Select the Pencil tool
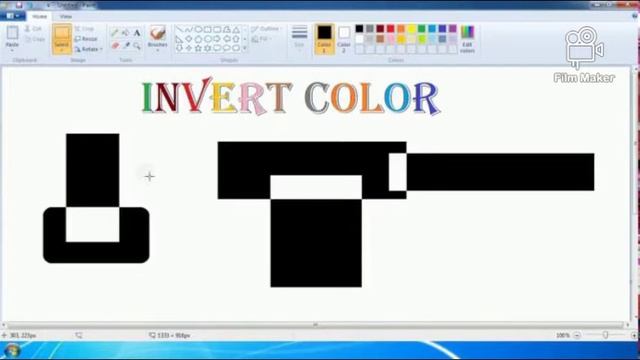This screenshot has height=360, width=640. coord(115,33)
